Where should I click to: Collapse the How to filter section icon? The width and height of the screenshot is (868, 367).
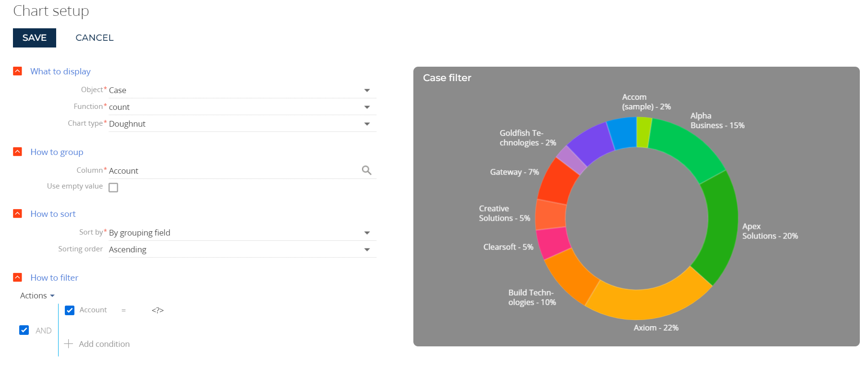coord(17,277)
